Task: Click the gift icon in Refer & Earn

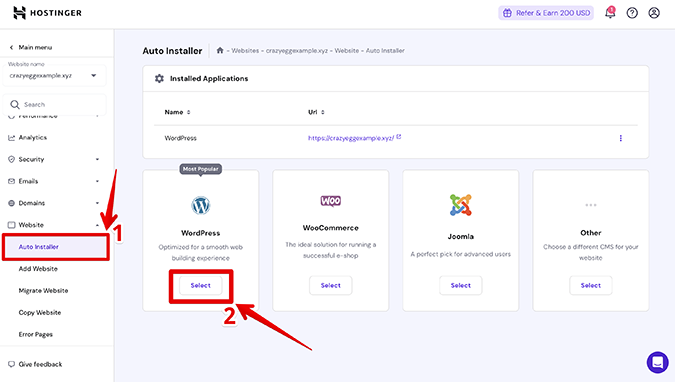Action: coord(507,13)
